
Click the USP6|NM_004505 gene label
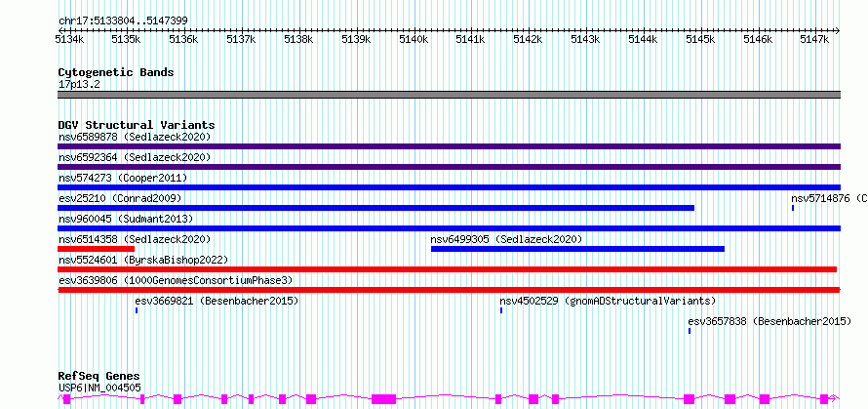pyautogui.click(x=99, y=388)
